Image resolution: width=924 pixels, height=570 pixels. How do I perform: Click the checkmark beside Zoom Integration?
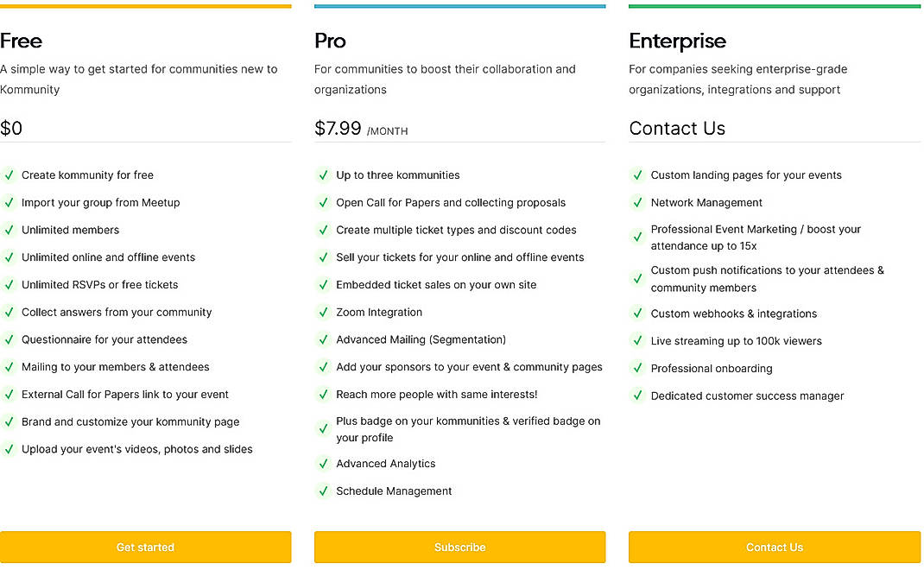(x=322, y=312)
